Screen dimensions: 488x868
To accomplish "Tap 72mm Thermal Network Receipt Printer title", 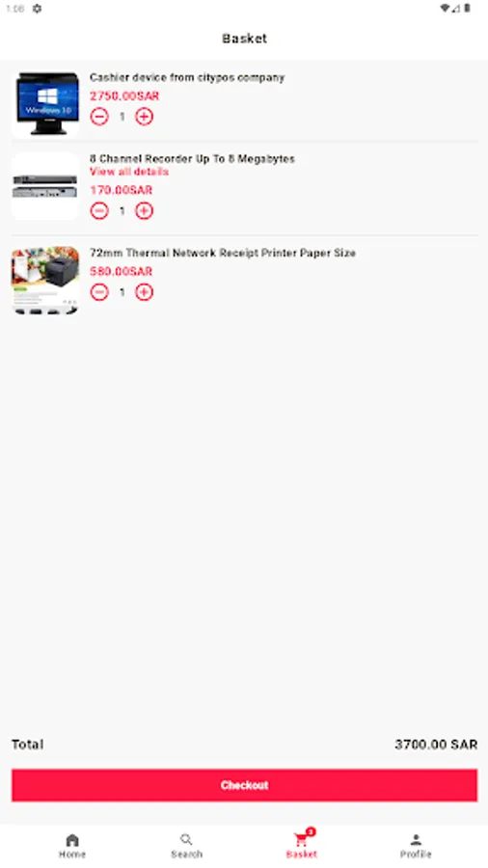I will pyautogui.click(x=223, y=253).
